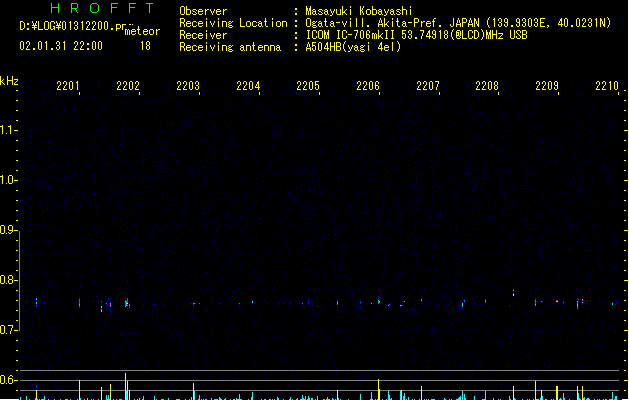
Task: Click time marker 2209
Action: pyautogui.click(x=547, y=86)
